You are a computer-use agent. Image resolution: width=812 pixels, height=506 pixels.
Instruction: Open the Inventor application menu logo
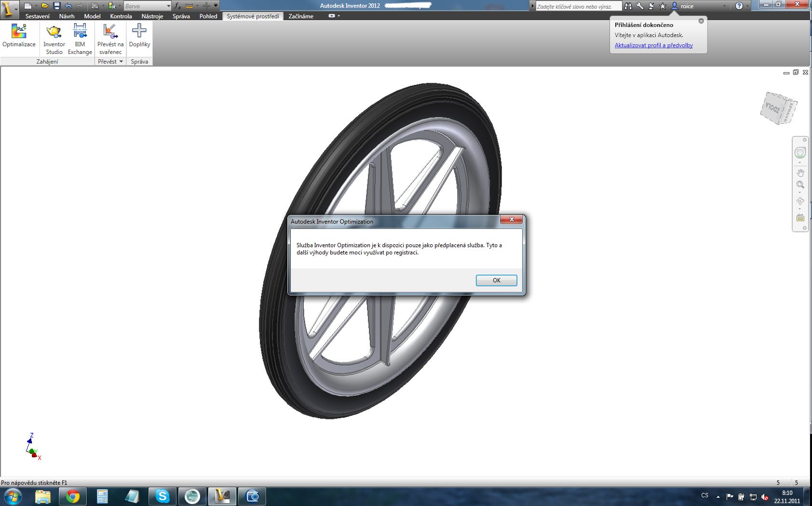[x=9, y=9]
